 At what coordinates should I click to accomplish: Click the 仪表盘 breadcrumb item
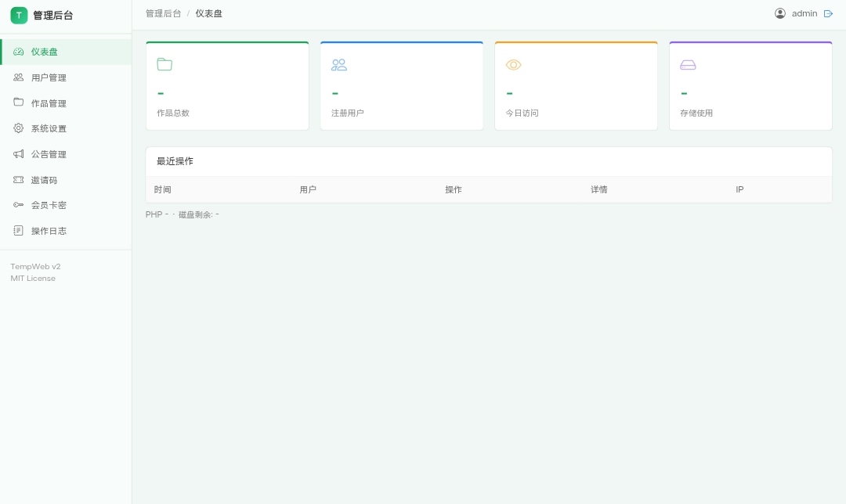tap(209, 13)
